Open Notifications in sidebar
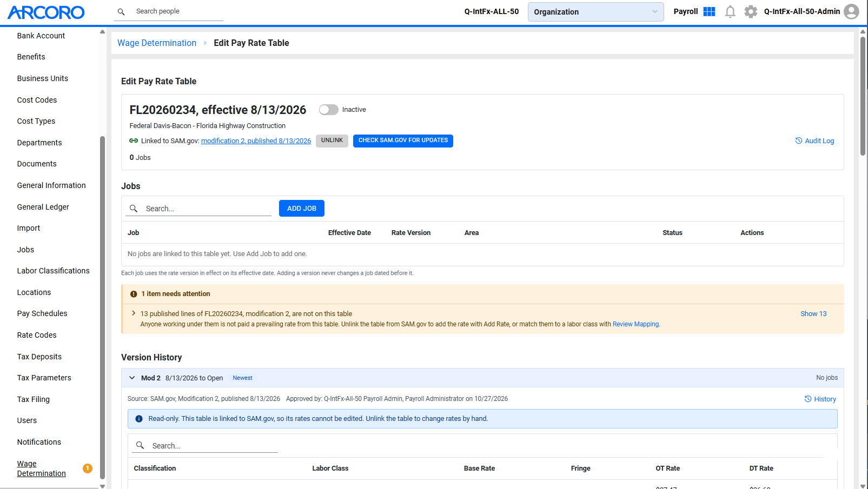Screen dimensions: 868x489 point(39,442)
